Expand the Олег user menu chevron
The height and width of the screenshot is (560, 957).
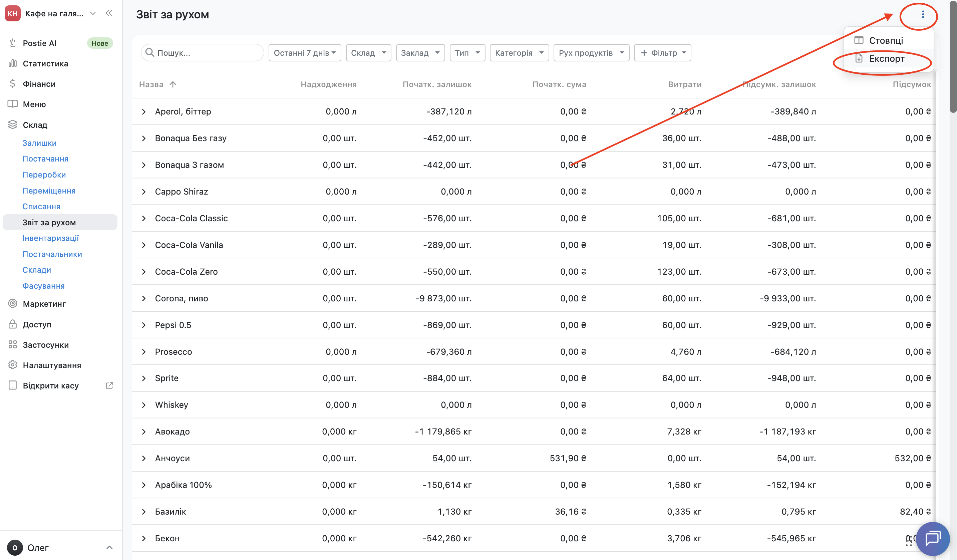point(109,547)
